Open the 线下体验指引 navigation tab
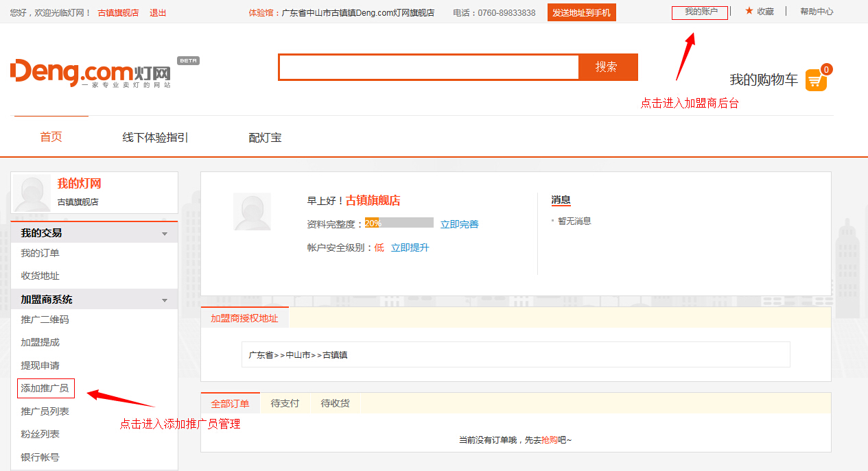 (155, 138)
